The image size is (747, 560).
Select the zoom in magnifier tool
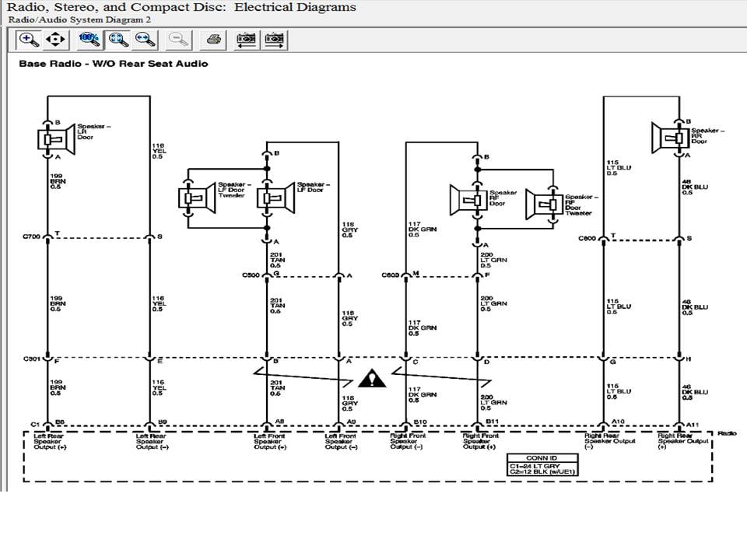click(x=28, y=40)
